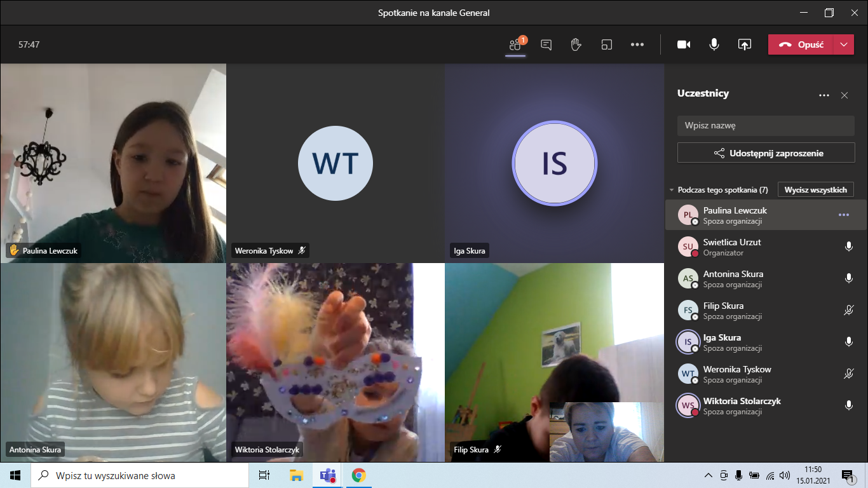Viewport: 868px width, 488px height.
Task: Click the Wpisz nazwę search field
Action: (766, 126)
